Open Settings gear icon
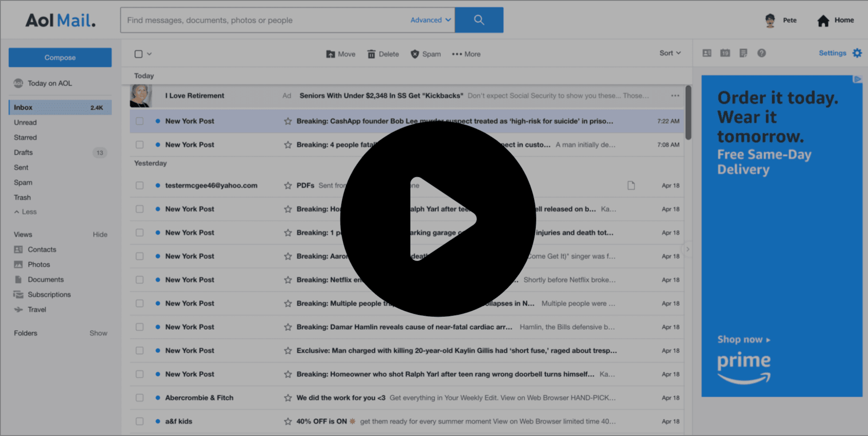Viewport: 868px width, 436px height. click(857, 53)
